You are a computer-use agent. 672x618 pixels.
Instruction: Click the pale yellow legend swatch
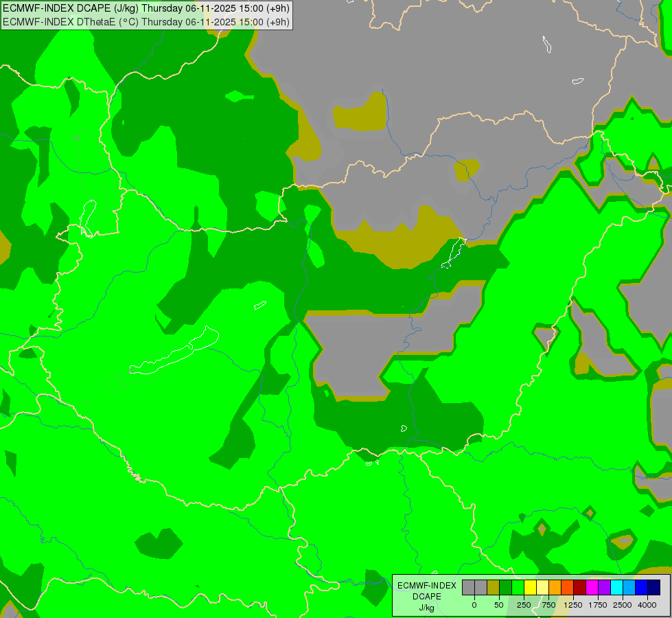click(x=542, y=588)
